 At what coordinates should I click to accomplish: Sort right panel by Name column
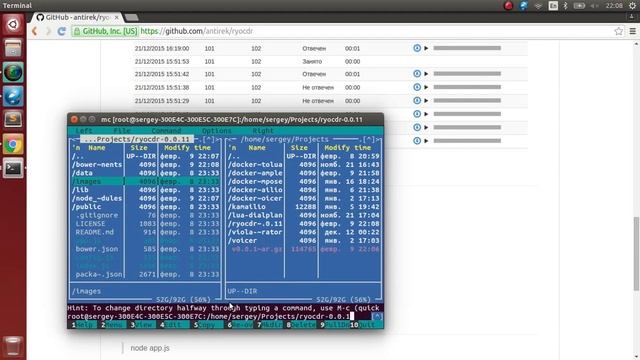tap(257, 148)
